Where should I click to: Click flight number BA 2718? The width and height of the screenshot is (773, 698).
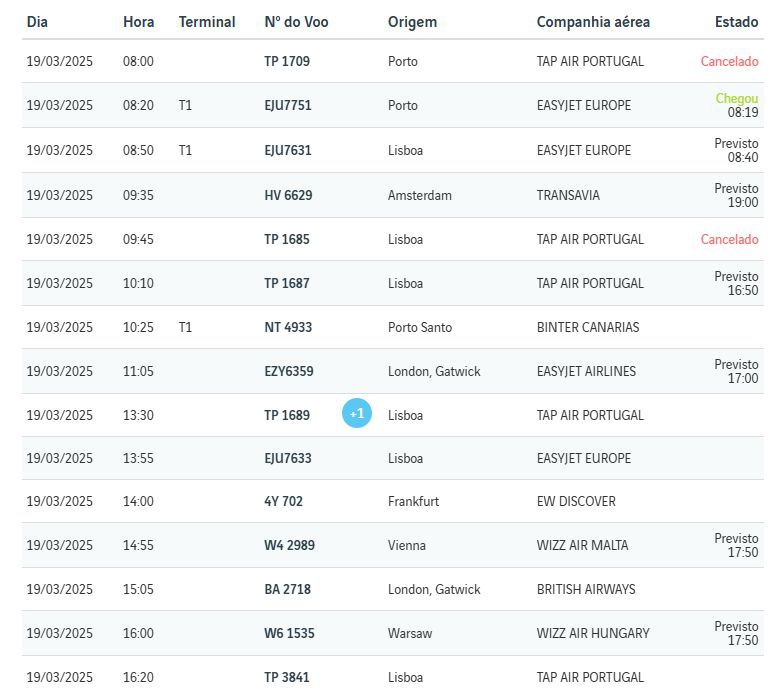point(287,589)
